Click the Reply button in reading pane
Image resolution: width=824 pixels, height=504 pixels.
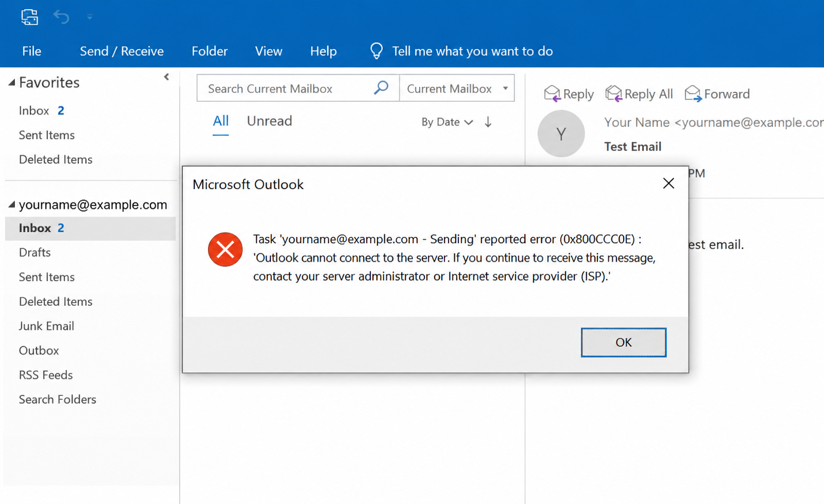point(569,94)
